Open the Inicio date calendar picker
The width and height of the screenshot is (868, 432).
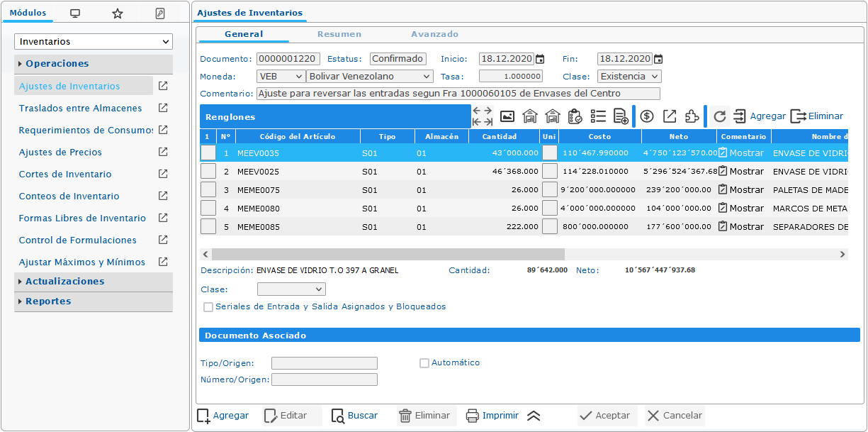[x=540, y=59]
